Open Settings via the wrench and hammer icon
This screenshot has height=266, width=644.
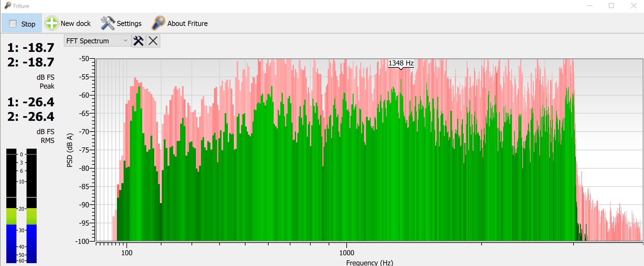click(x=108, y=23)
